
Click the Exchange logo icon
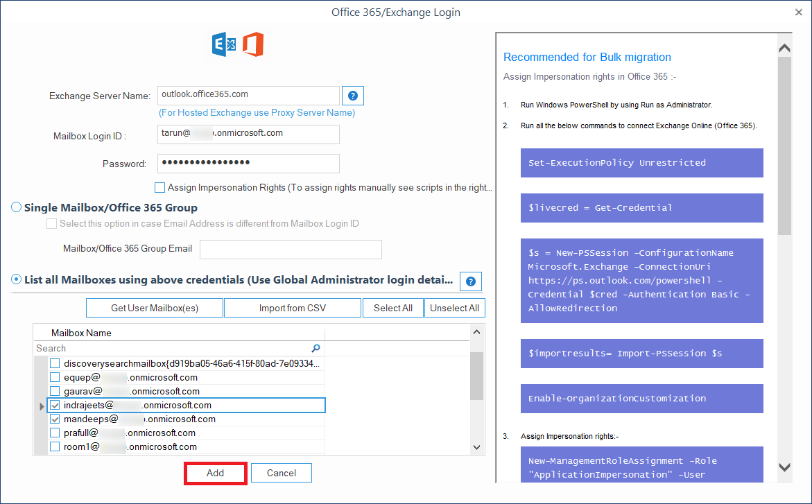(x=224, y=44)
